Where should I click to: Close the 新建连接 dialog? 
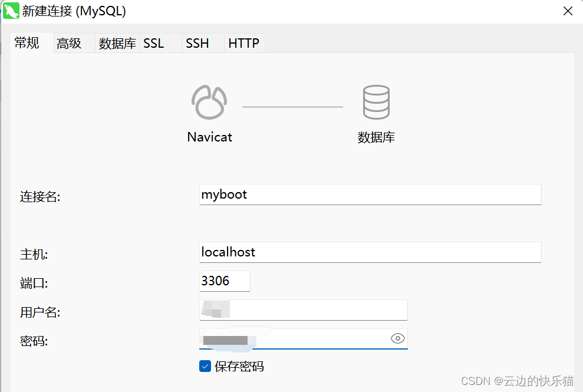click(568, 11)
